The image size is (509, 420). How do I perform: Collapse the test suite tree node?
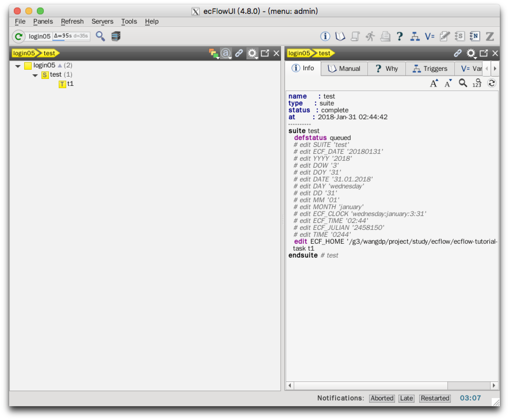click(35, 75)
